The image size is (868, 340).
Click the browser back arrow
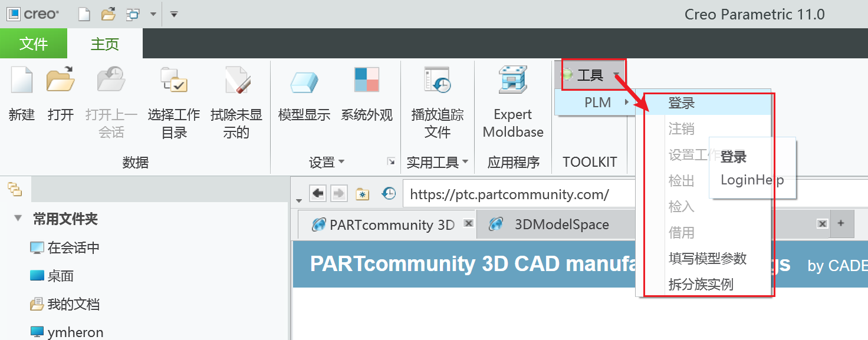pyautogui.click(x=318, y=193)
